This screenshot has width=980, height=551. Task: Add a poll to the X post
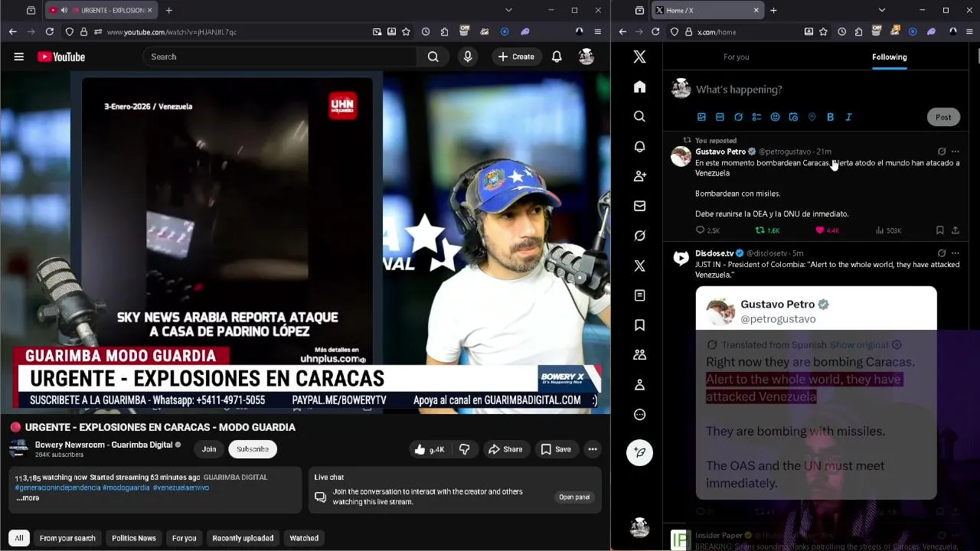756,117
